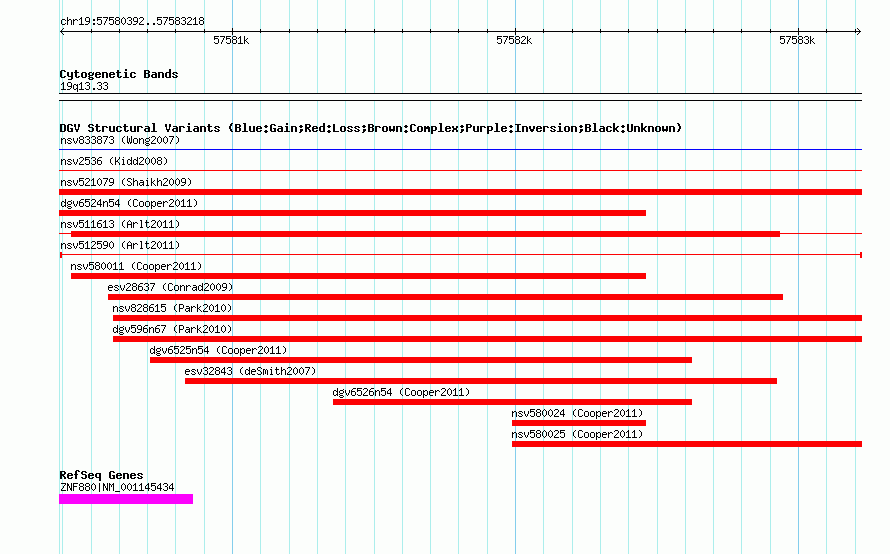Click the 57583k ruler tick label

click(797, 40)
